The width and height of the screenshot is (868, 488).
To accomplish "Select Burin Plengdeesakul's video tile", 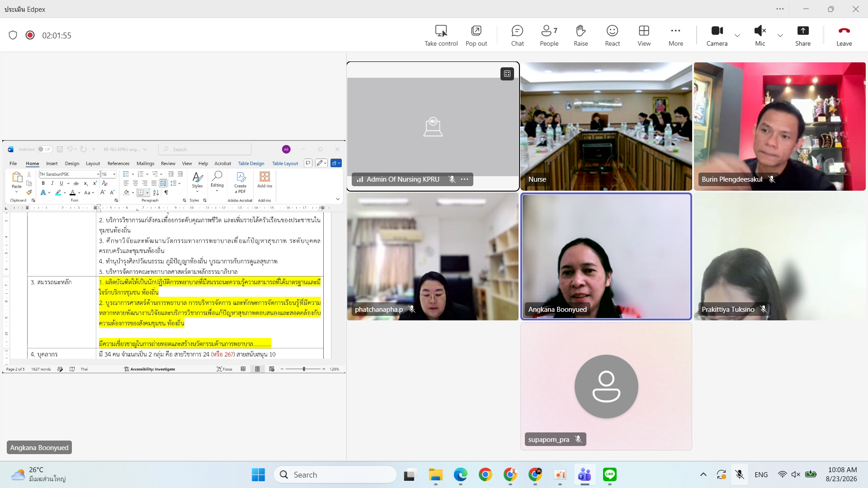I will (779, 127).
